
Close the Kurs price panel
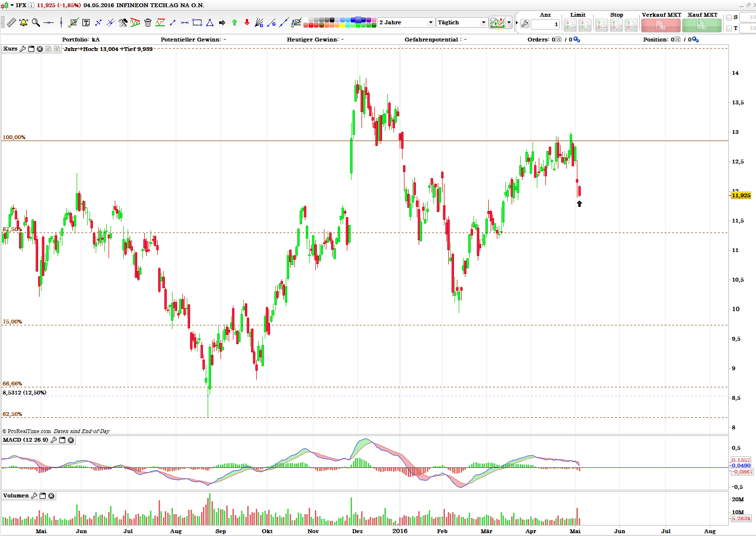[x=40, y=49]
